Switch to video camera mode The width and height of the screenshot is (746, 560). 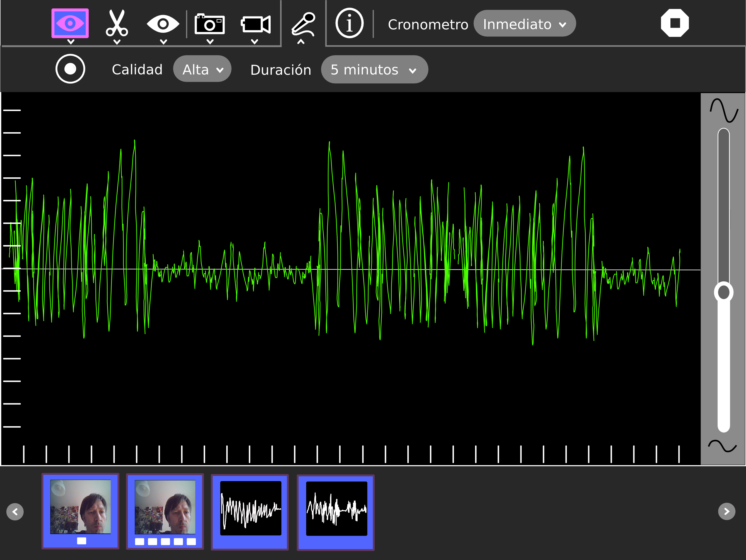click(255, 24)
